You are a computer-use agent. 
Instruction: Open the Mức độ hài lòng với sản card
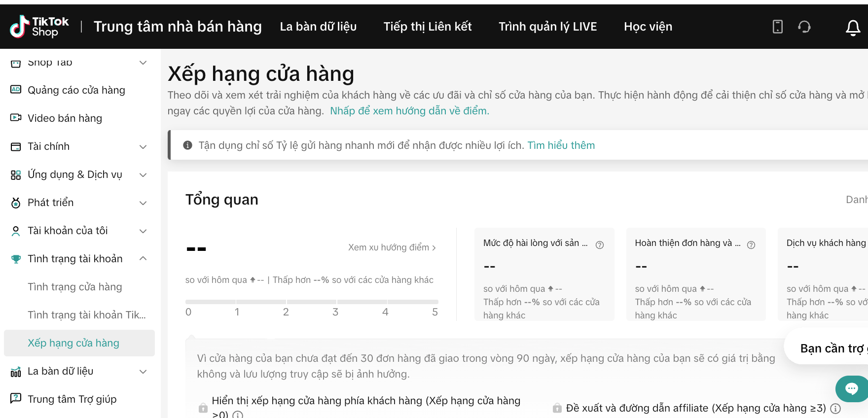(544, 274)
